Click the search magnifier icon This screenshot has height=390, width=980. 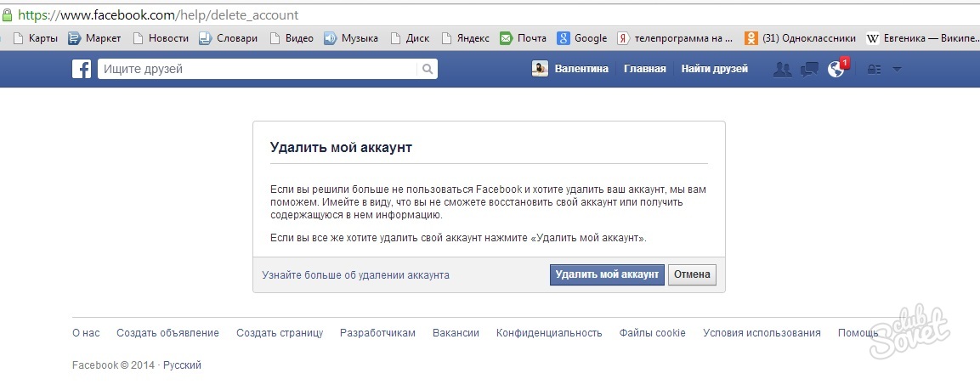tap(428, 70)
